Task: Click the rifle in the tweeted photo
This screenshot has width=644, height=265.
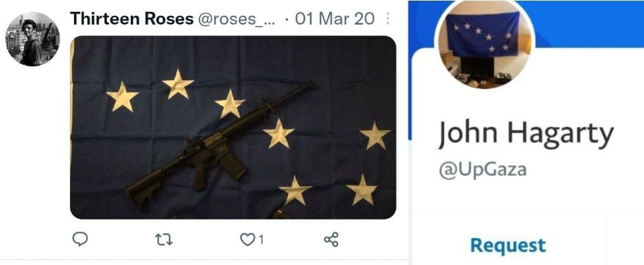Action: click(217, 146)
